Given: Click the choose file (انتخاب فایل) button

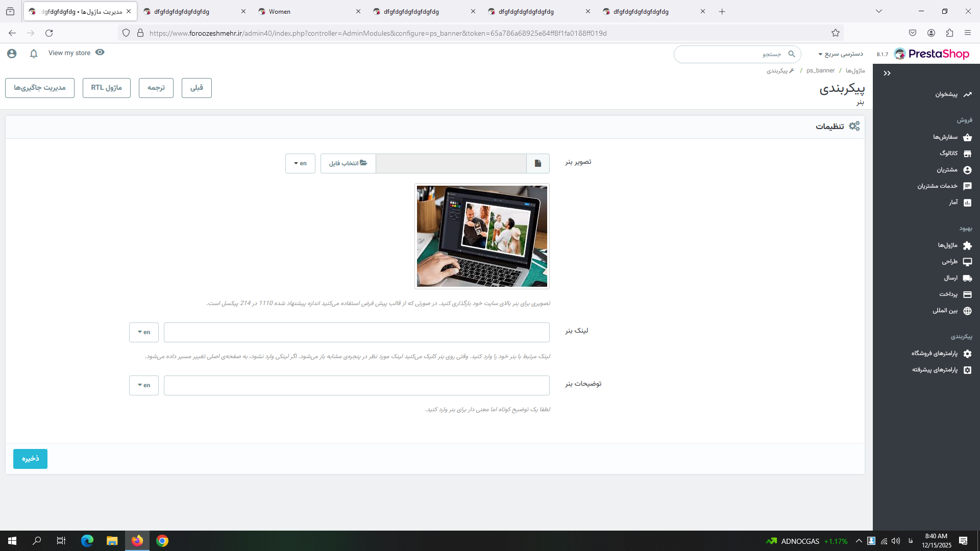Looking at the screenshot, I should click(348, 163).
